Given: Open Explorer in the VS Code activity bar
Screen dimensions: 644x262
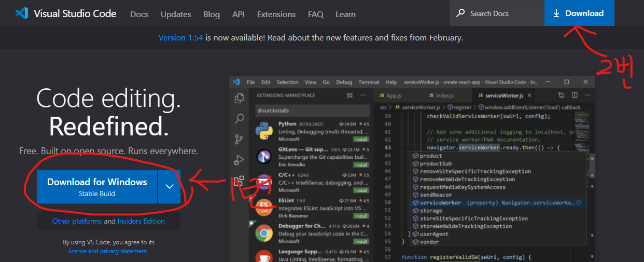Looking at the screenshot, I should (240, 99).
